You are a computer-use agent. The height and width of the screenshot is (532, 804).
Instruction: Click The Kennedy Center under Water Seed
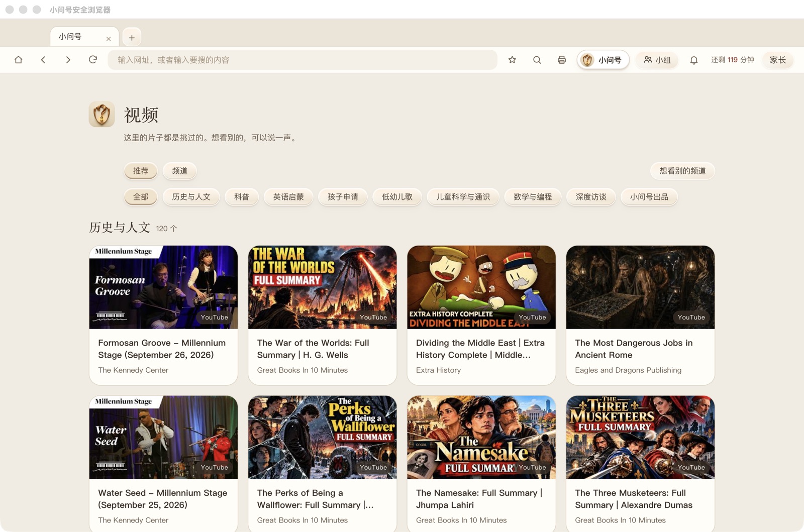[133, 520]
